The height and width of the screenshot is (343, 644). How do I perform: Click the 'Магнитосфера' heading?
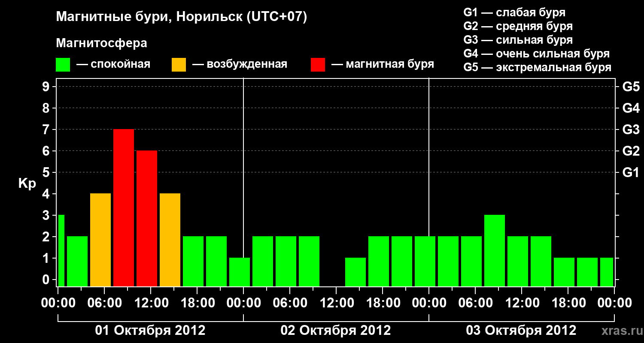coord(101,43)
